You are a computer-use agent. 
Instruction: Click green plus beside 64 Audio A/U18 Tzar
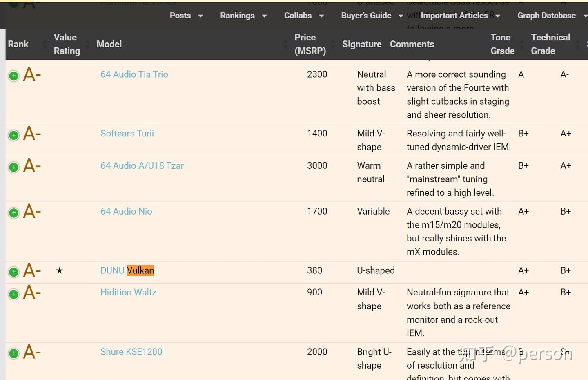click(14, 167)
